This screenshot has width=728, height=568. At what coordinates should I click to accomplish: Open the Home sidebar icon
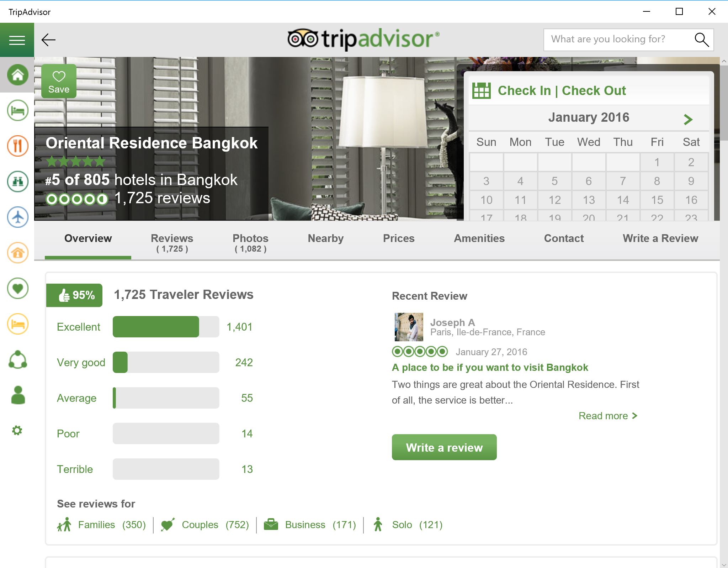[17, 75]
